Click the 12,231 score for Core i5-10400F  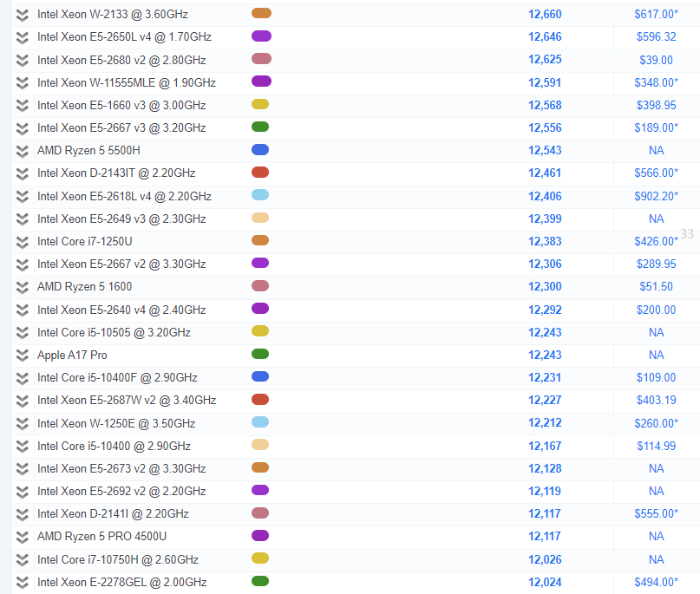click(x=545, y=378)
